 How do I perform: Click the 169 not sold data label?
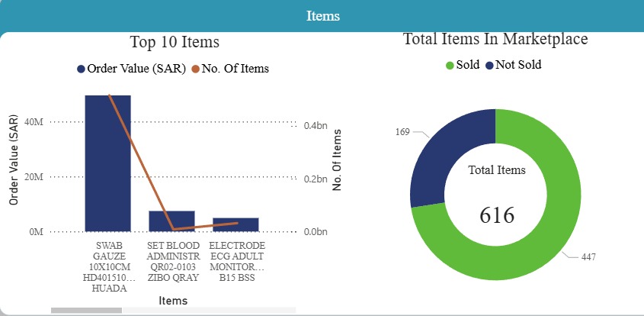pyautogui.click(x=402, y=132)
